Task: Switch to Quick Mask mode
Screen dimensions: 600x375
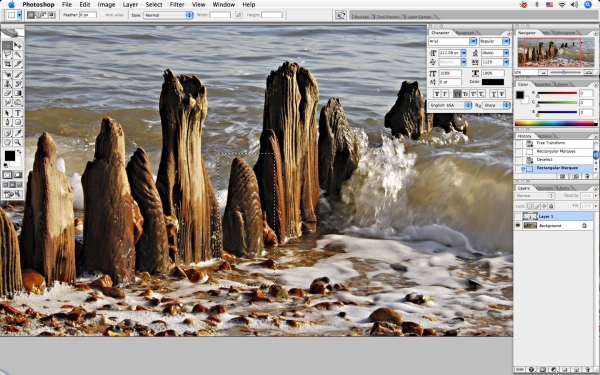Action: [x=18, y=175]
